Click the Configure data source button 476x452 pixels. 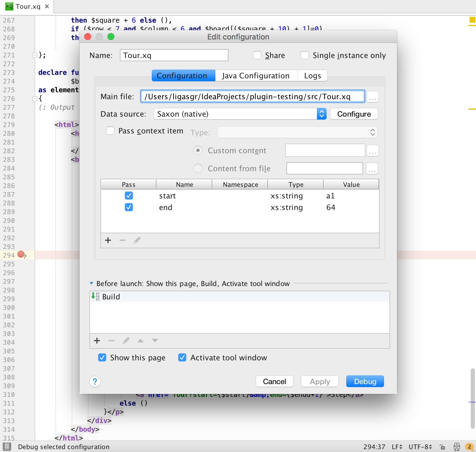(x=354, y=114)
